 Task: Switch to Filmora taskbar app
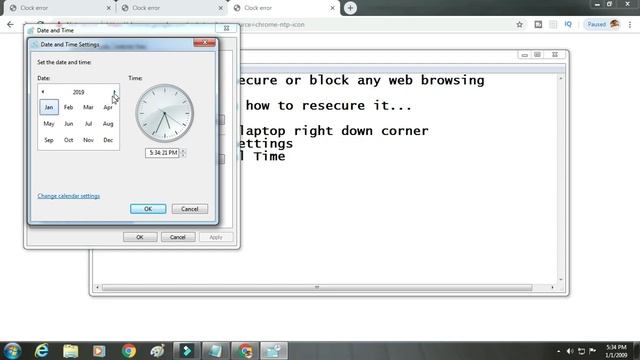187,351
